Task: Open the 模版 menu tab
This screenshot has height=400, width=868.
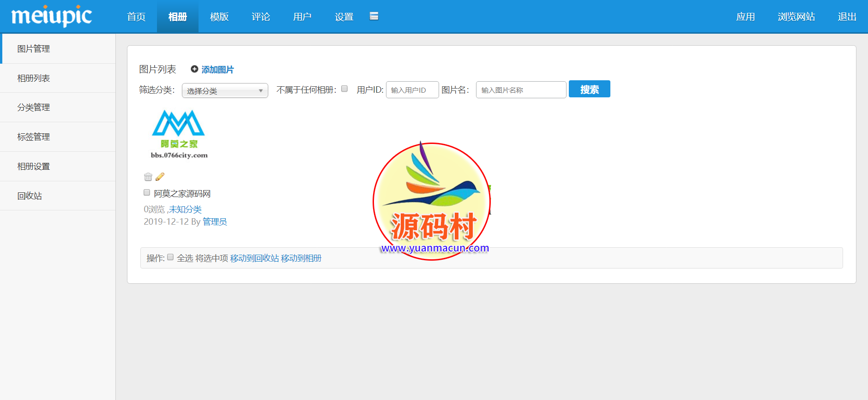Action: coord(219,17)
